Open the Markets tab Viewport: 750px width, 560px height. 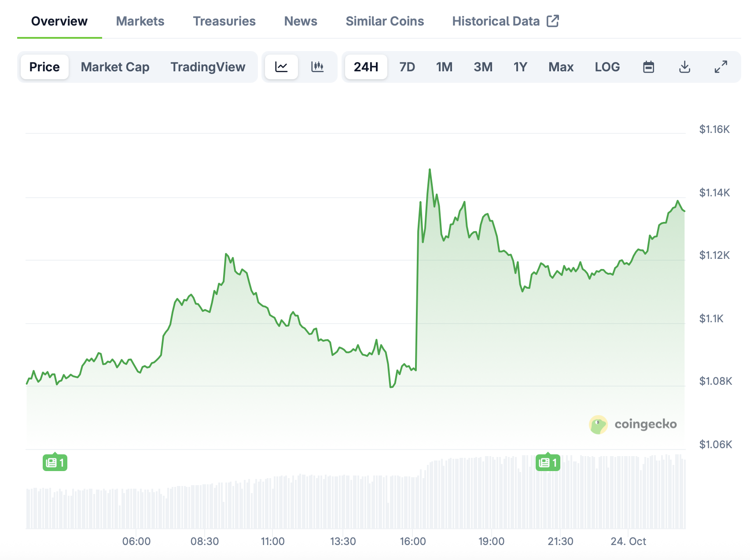140,21
